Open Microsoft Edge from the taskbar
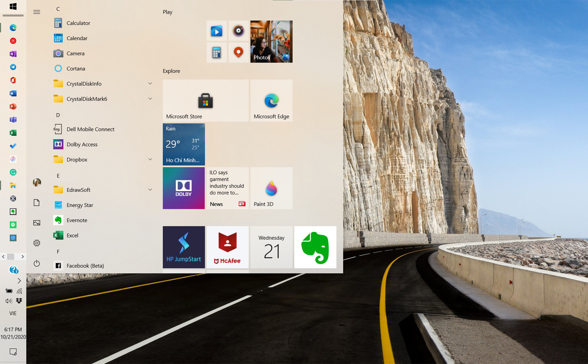 (x=13, y=28)
